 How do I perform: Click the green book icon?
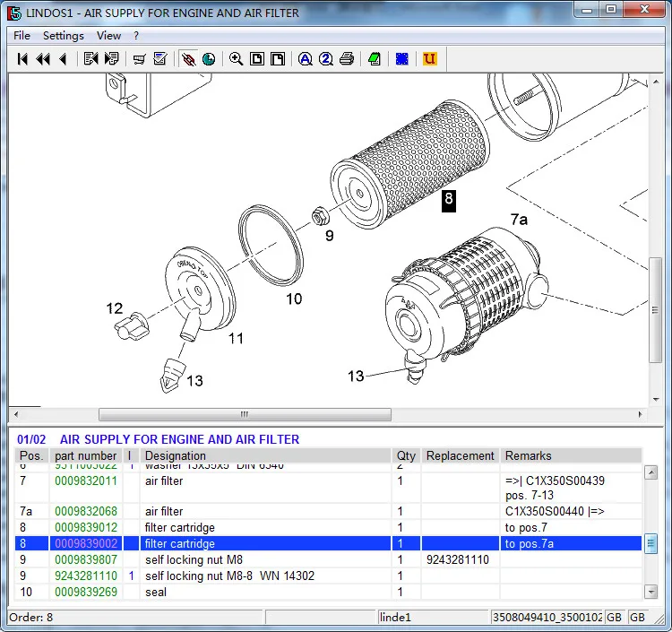click(x=375, y=59)
